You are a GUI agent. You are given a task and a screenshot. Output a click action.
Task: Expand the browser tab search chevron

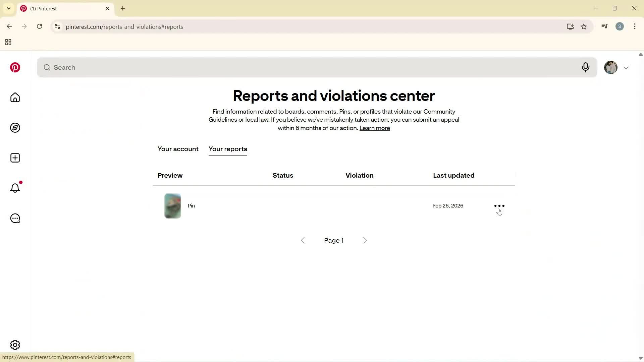coord(9,8)
